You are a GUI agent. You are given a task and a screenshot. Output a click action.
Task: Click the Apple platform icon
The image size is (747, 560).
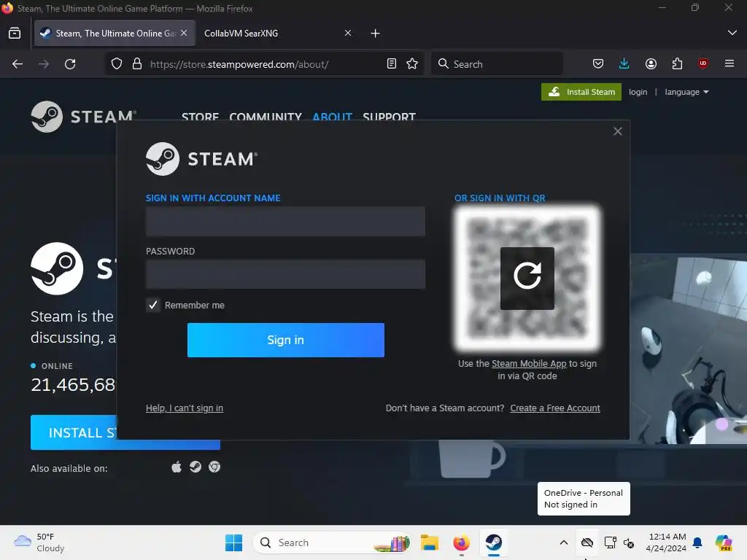pos(177,467)
